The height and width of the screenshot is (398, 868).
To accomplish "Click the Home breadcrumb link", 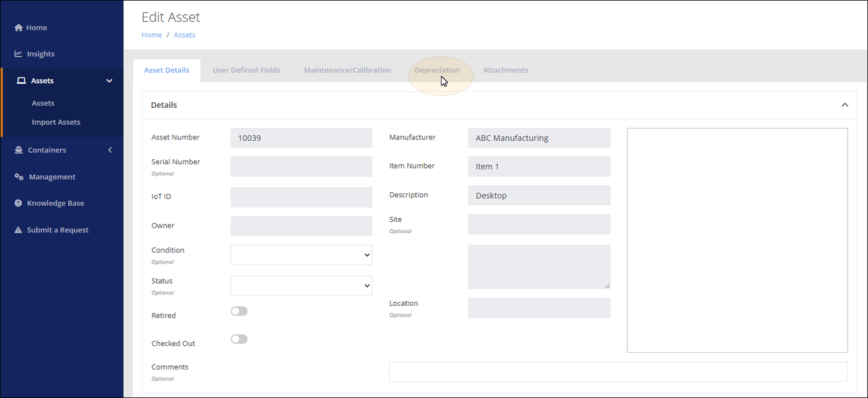I will click(x=152, y=35).
